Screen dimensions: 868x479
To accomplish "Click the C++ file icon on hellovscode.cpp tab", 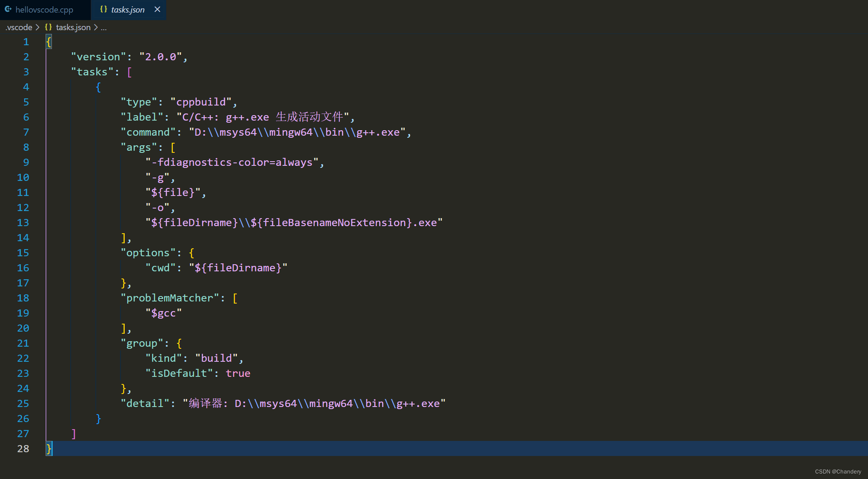I will 8,9.
